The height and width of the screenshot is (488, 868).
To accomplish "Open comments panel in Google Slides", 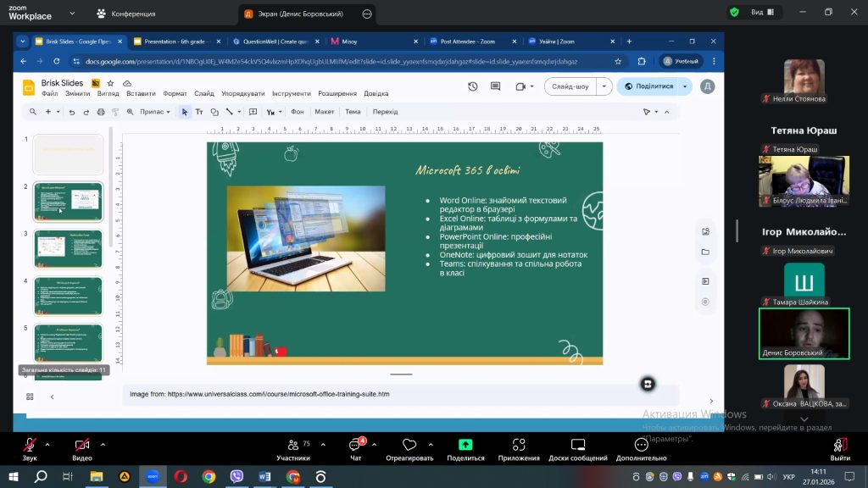I will coord(496,86).
